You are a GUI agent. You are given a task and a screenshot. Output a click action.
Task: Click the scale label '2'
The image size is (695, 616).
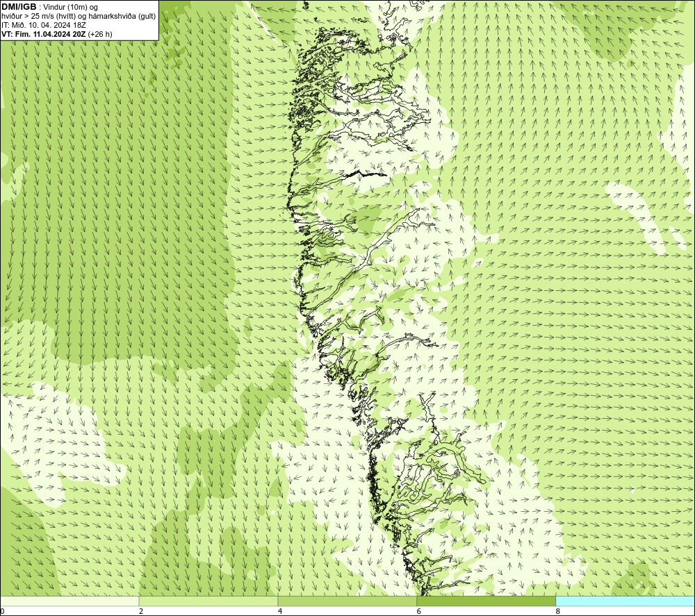point(141,612)
